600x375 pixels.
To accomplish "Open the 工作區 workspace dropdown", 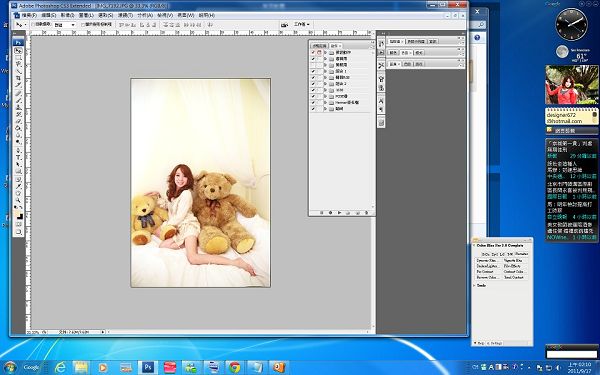I will [x=302, y=24].
